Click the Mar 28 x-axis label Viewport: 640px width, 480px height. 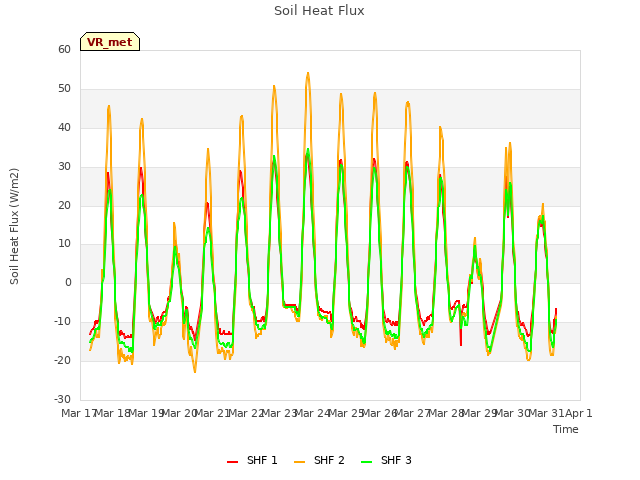pyautogui.click(x=446, y=413)
